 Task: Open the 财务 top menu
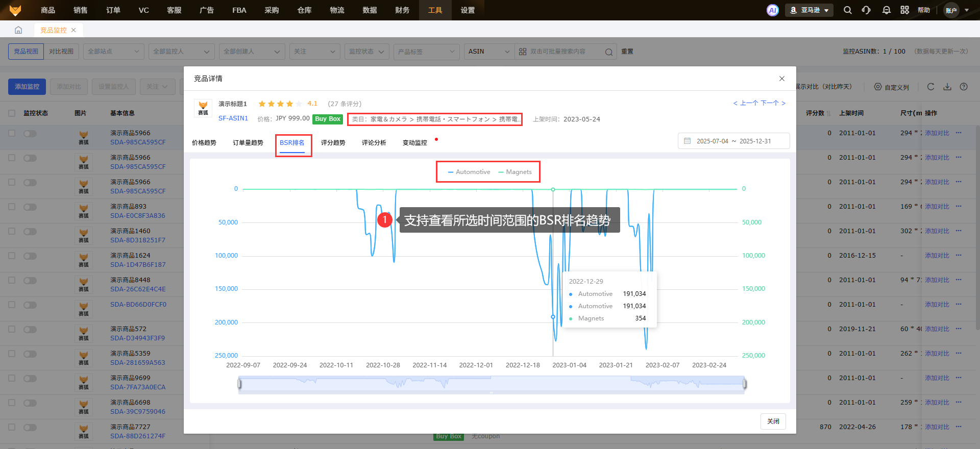pos(402,10)
